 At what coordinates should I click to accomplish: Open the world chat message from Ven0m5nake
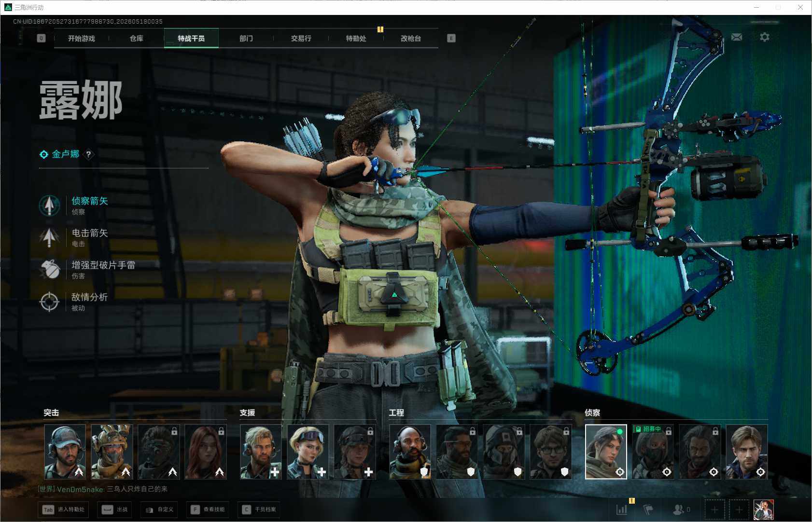103,489
